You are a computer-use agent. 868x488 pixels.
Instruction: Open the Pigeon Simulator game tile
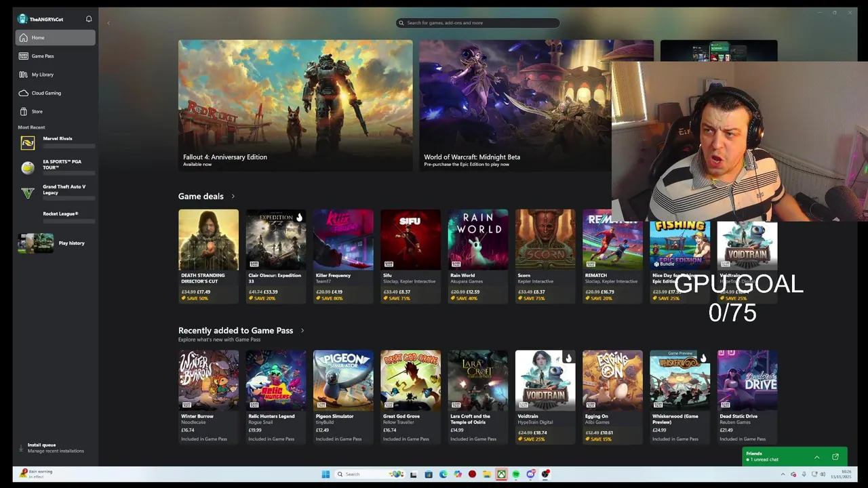pos(343,397)
